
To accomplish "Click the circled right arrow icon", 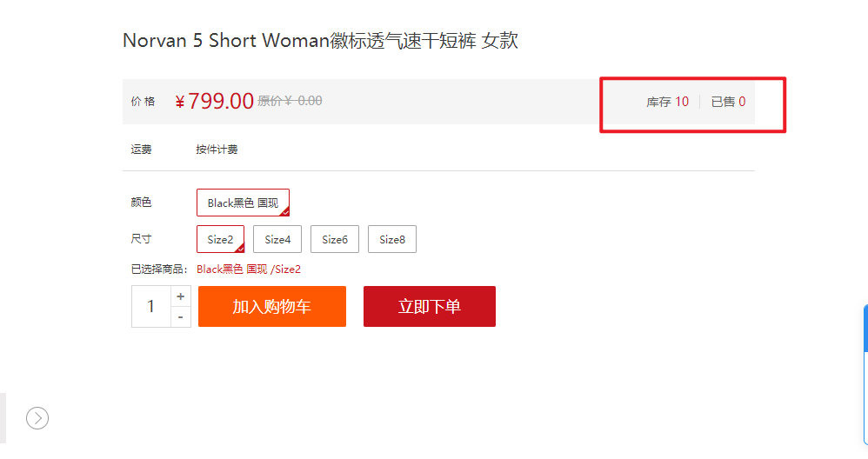I will (x=37, y=418).
